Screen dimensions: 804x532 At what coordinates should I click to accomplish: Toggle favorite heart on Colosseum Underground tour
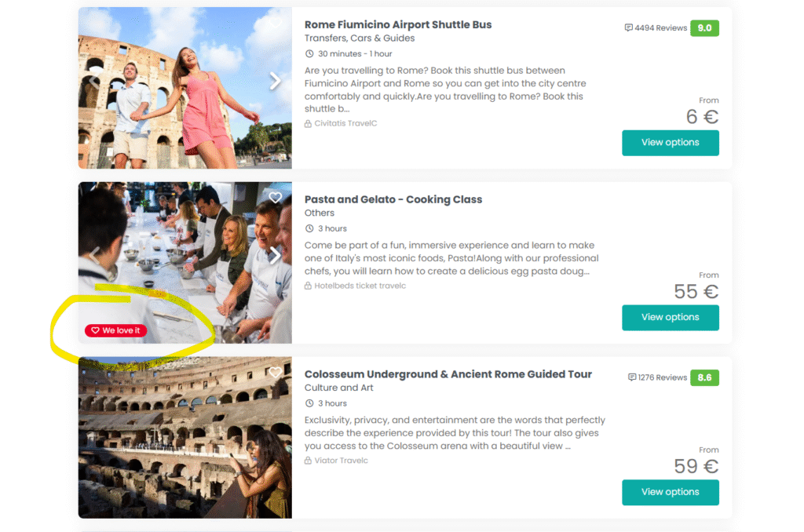(276, 372)
